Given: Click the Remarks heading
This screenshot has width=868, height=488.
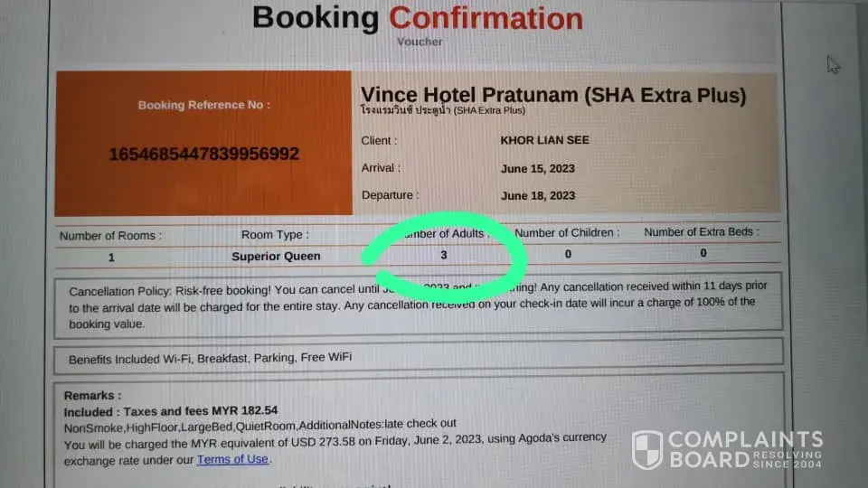Looking at the screenshot, I should (92, 396).
